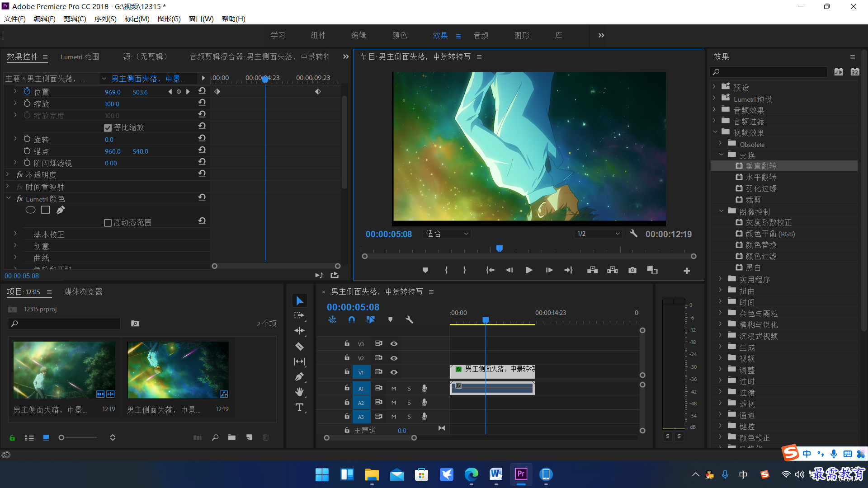The image size is (868, 488).
Task: Click the Lift button
Action: point(593,270)
